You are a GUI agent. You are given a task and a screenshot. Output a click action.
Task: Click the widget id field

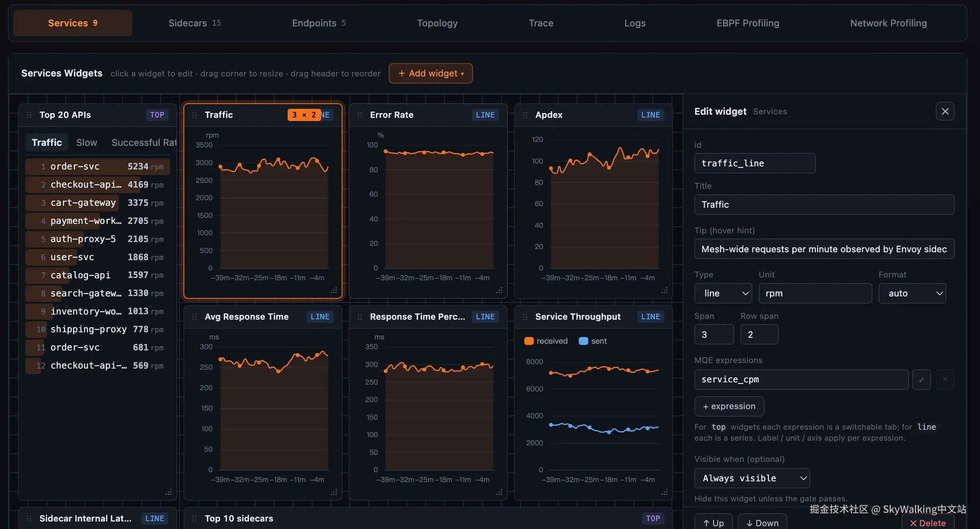(755, 163)
